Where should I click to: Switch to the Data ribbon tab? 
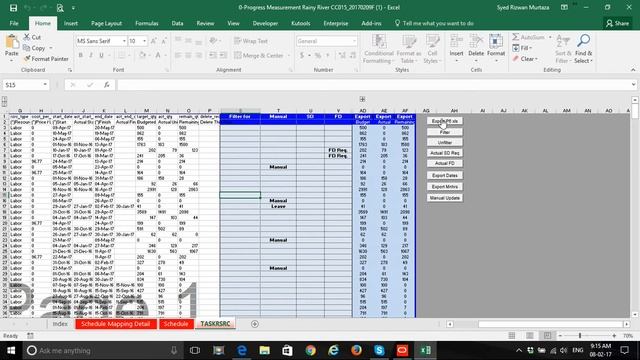point(177,23)
